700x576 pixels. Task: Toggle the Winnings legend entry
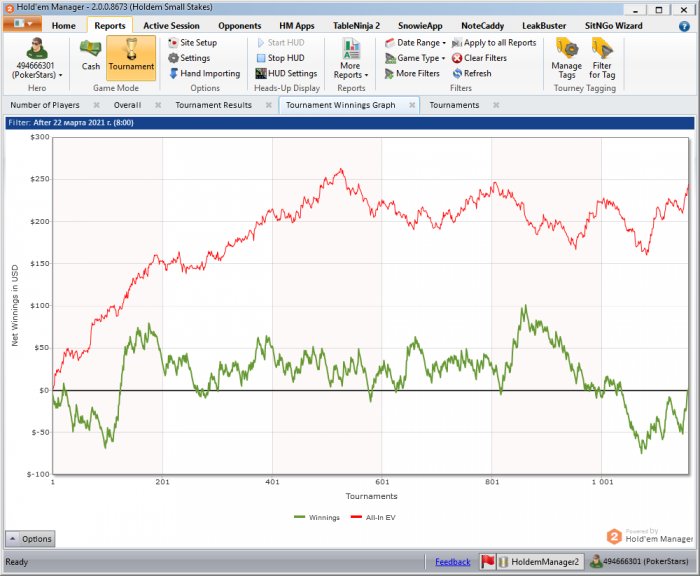pyautogui.click(x=317, y=518)
